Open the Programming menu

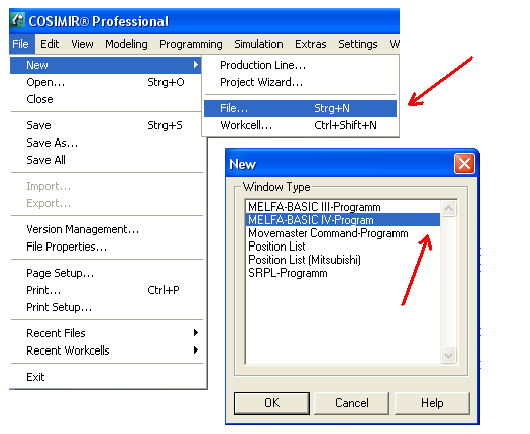191,44
